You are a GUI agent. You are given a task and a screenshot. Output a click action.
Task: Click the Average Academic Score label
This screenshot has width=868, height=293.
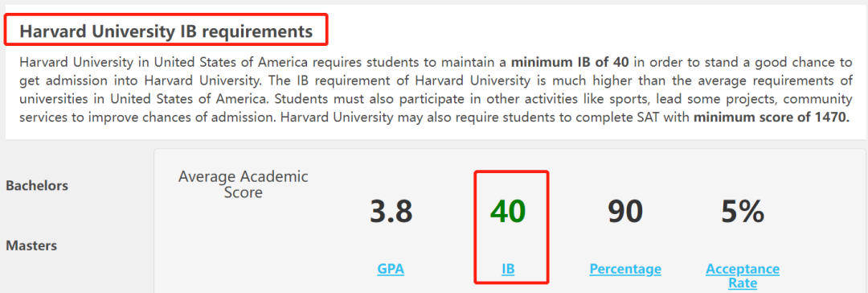click(x=243, y=185)
